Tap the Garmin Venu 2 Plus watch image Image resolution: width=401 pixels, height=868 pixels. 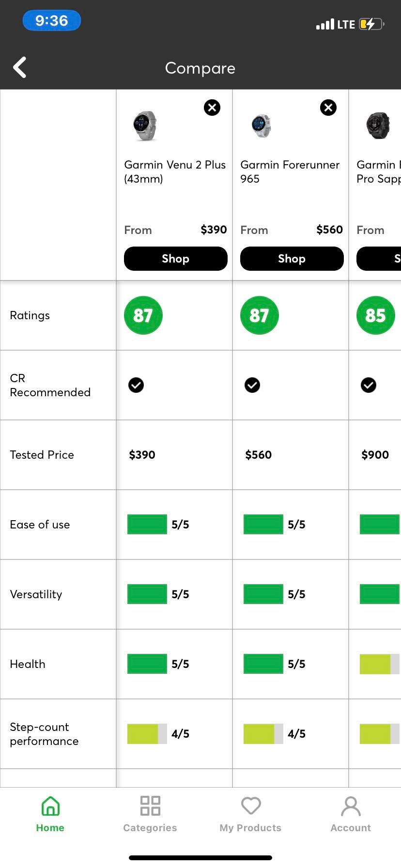click(x=145, y=126)
